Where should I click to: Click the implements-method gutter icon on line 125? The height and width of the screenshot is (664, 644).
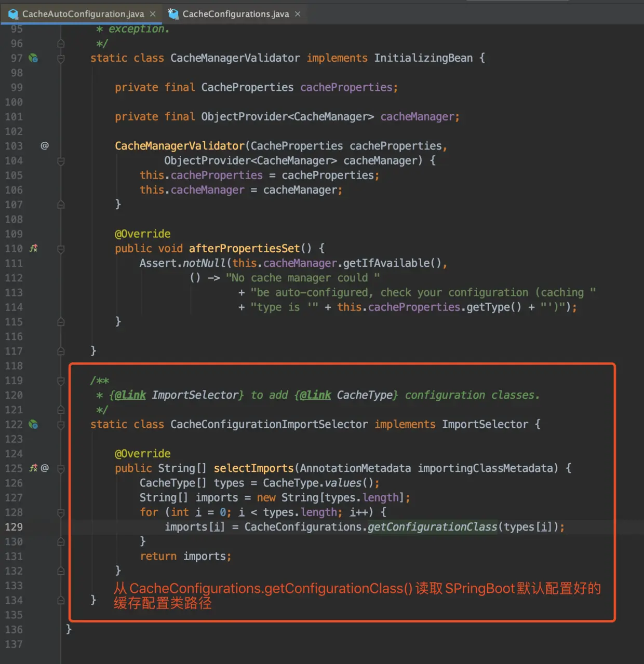click(33, 468)
